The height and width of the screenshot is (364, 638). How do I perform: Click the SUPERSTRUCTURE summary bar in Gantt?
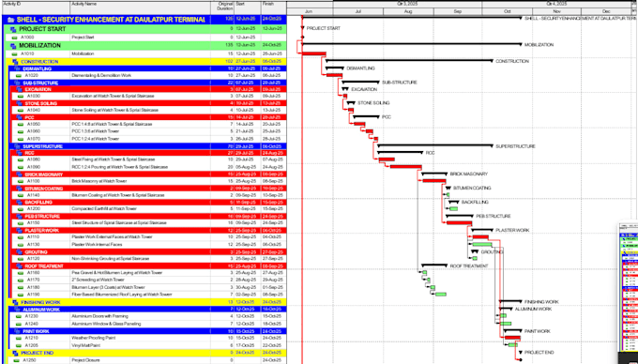click(x=435, y=145)
